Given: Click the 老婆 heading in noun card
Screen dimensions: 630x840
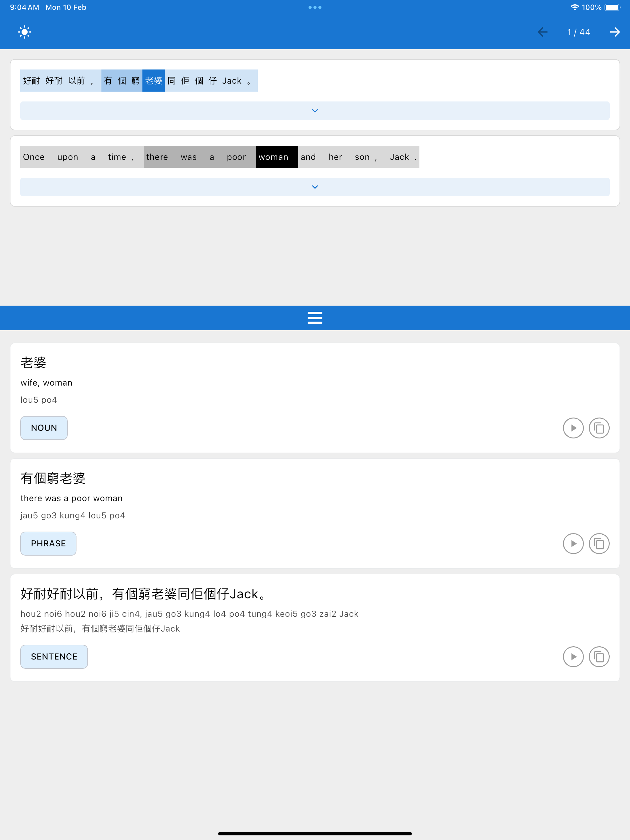Looking at the screenshot, I should point(34,363).
